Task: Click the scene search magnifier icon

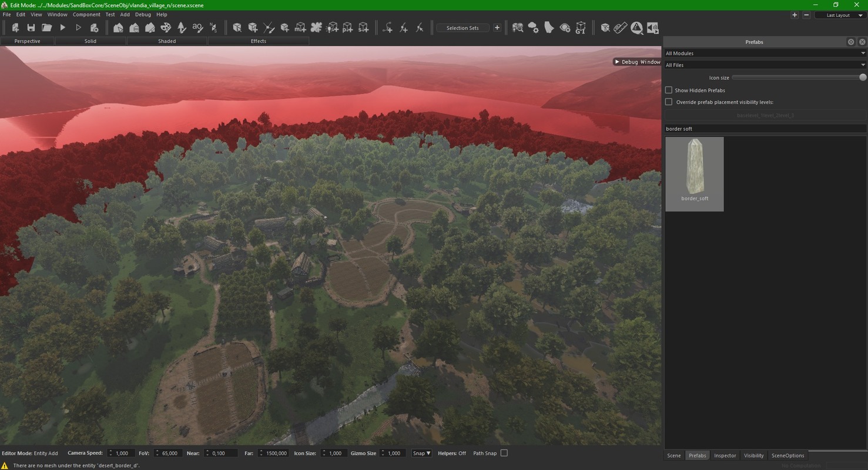Action: click(518, 28)
